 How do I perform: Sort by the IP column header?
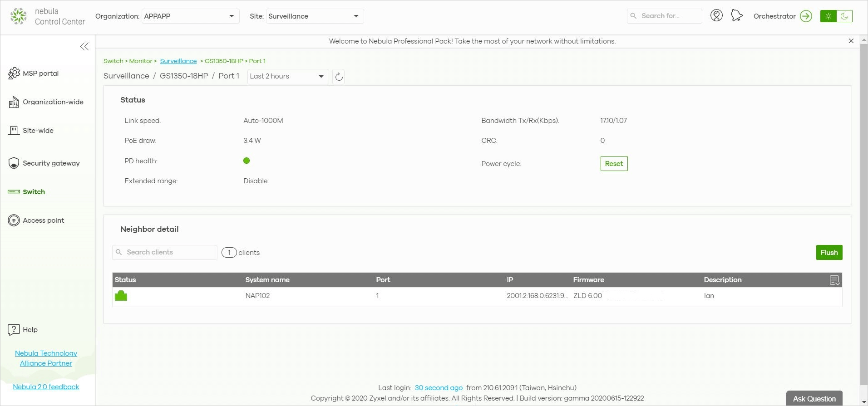[x=510, y=280]
